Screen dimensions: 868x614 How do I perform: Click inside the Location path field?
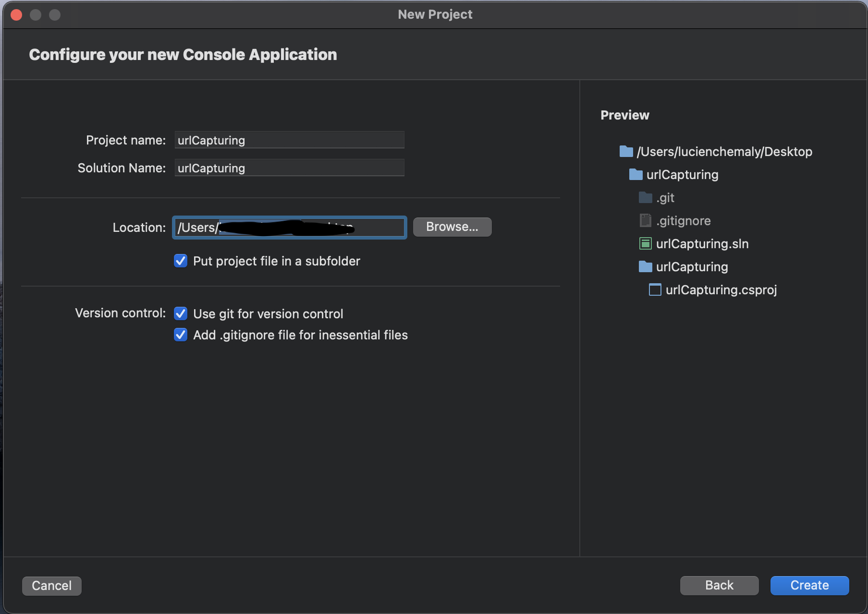289,228
